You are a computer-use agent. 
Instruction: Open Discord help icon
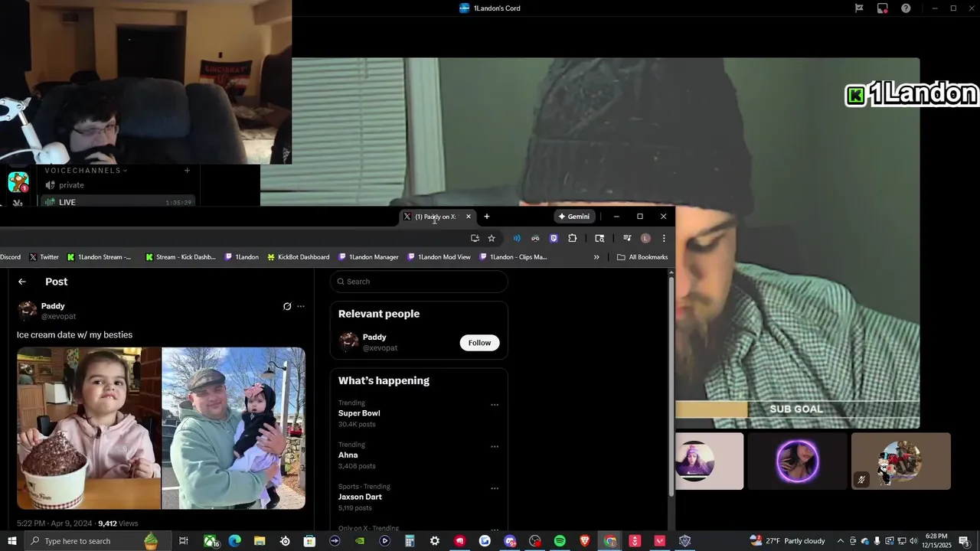906,8
